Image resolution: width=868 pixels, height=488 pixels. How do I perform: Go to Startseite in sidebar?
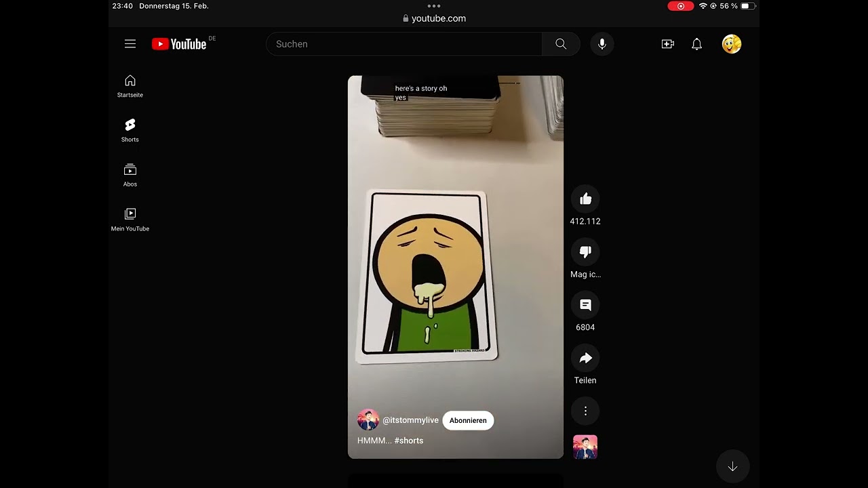(130, 87)
